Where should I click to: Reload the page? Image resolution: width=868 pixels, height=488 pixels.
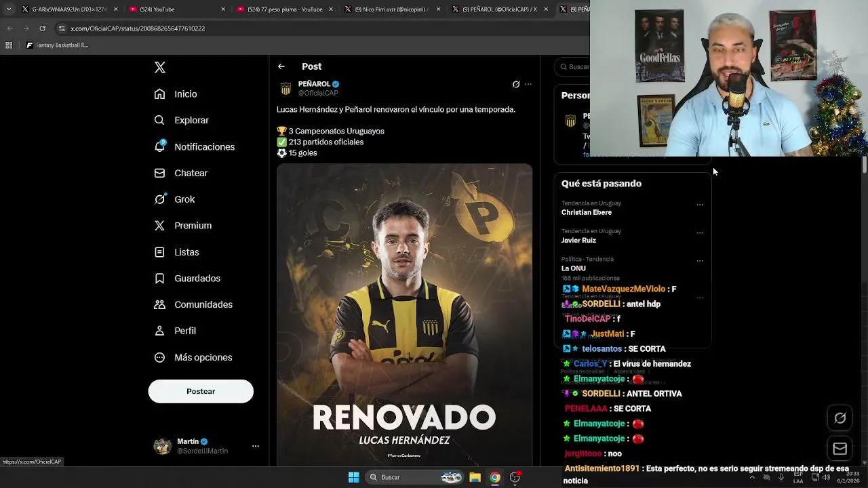[42, 28]
